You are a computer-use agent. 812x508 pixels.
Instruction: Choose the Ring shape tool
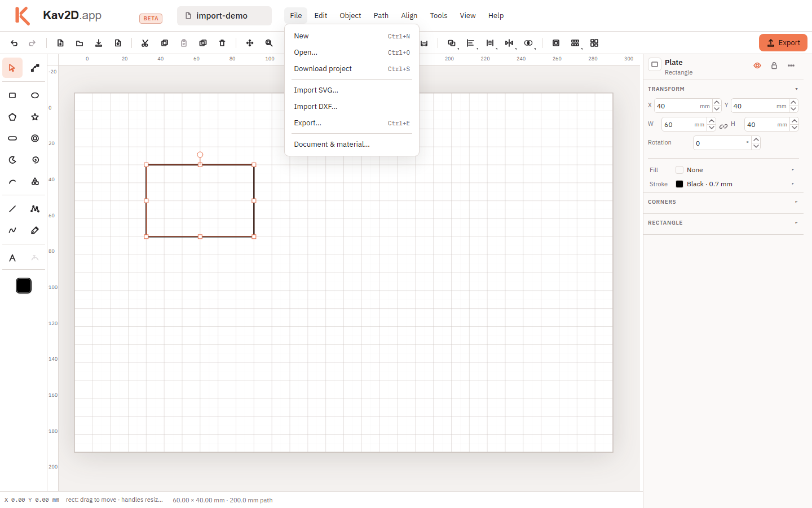35,138
